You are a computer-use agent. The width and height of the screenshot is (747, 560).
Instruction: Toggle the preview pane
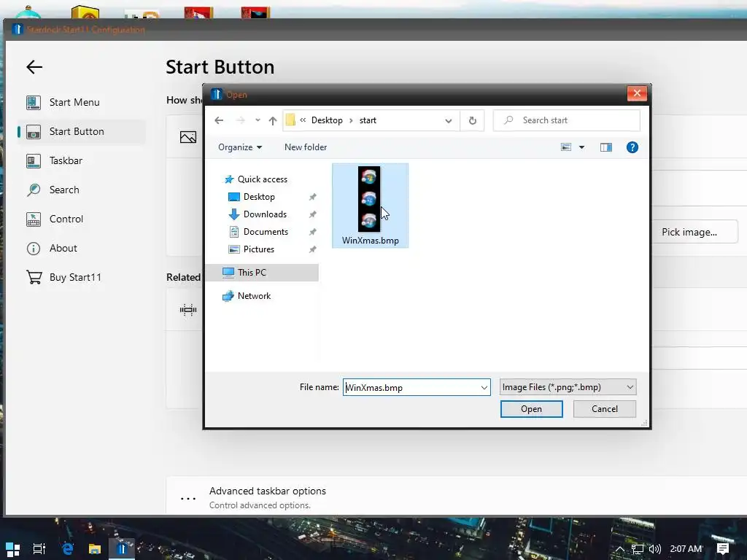[x=606, y=147]
